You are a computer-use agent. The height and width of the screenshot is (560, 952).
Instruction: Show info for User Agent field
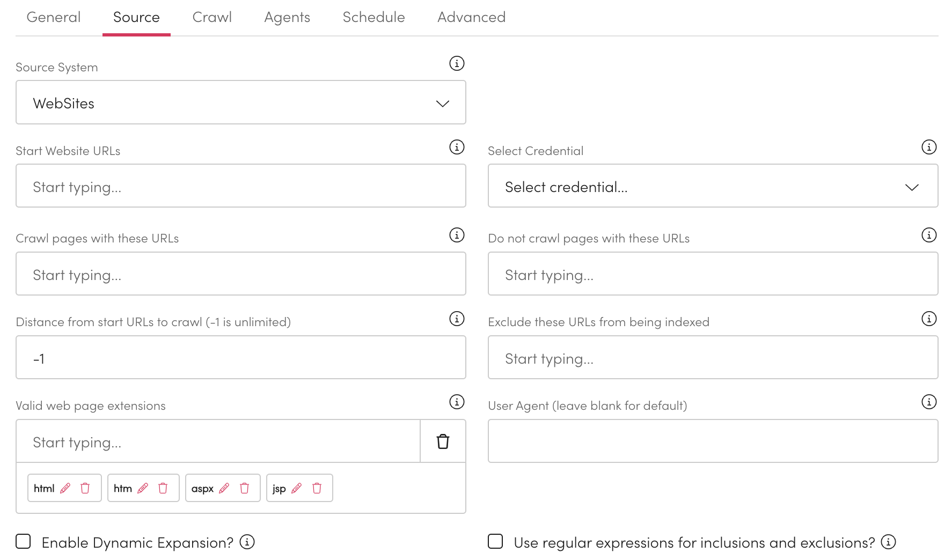pos(928,402)
